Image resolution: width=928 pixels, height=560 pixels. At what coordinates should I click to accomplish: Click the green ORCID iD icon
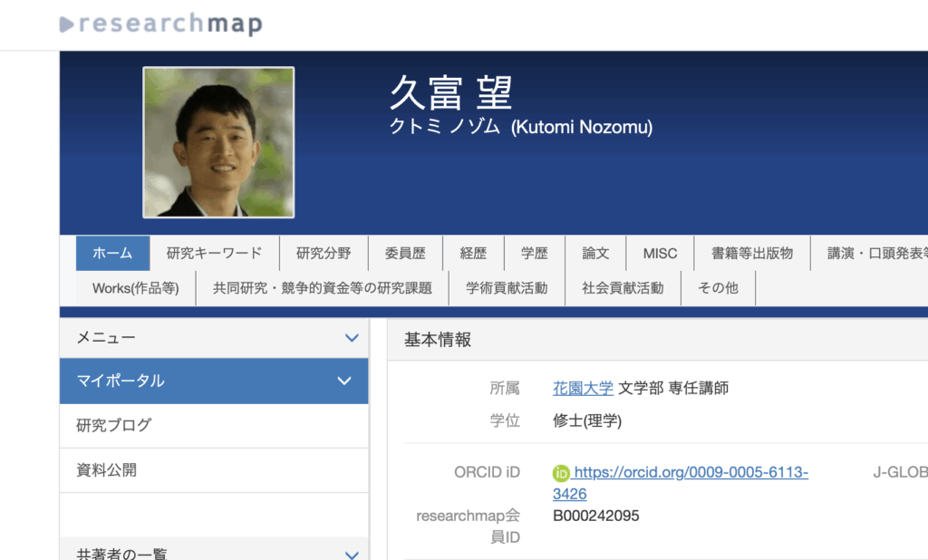(x=561, y=472)
